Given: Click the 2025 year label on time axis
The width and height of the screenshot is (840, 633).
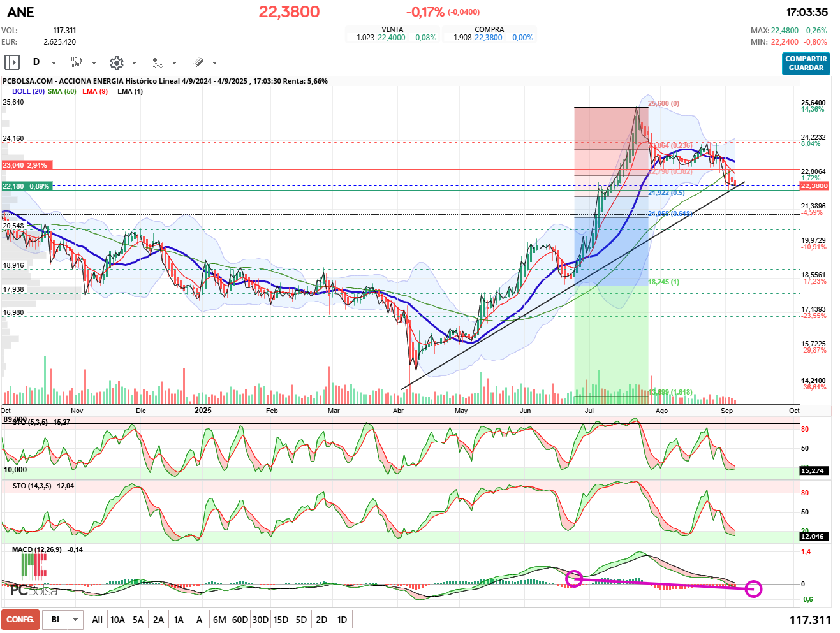Looking at the screenshot, I should [x=203, y=411].
